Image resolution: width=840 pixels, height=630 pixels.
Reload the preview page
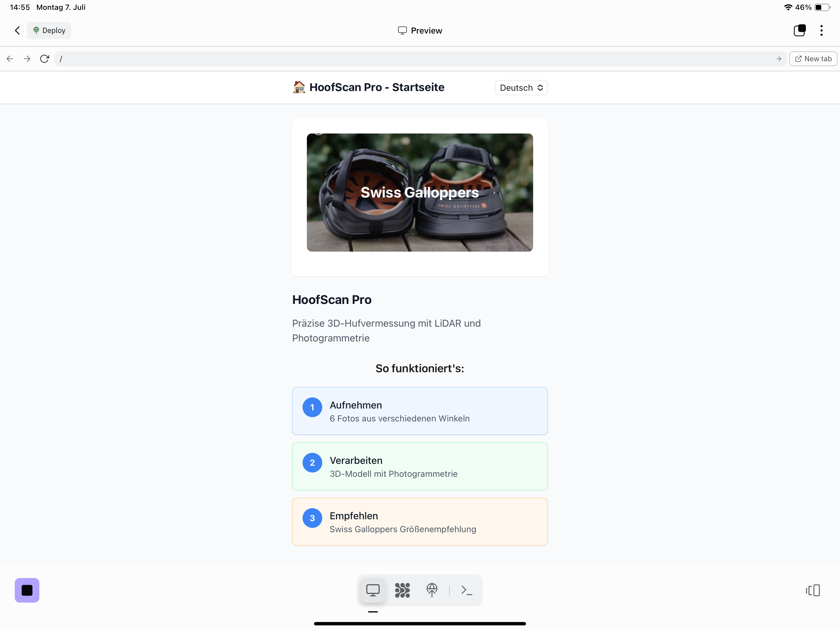click(x=45, y=58)
